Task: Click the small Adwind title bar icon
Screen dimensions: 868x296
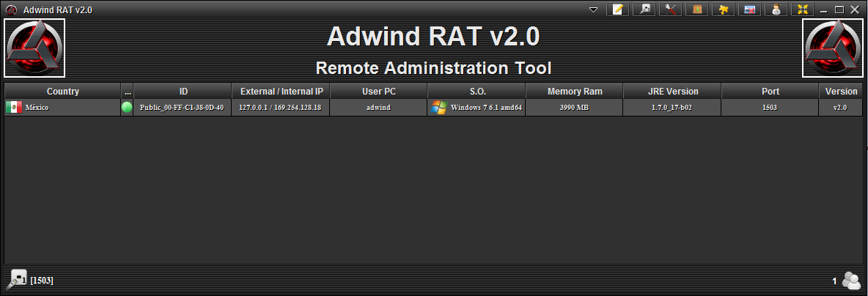Action: 11,10
